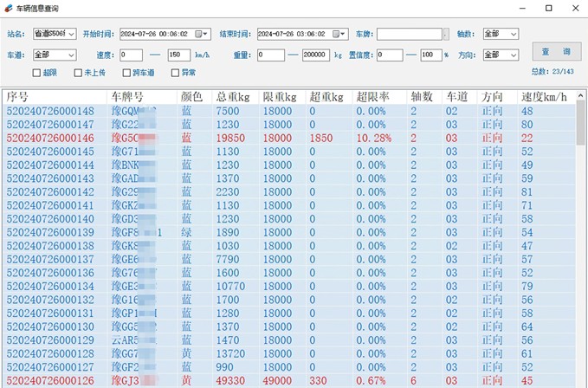The width and height of the screenshot is (588, 388).
Task: Open the calendar picker for 开始时间
Action: pyautogui.click(x=198, y=34)
